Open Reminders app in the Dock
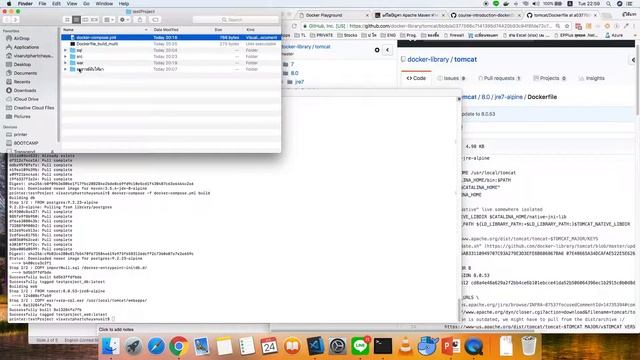Screen dimensions: 640x360 coord(247,346)
